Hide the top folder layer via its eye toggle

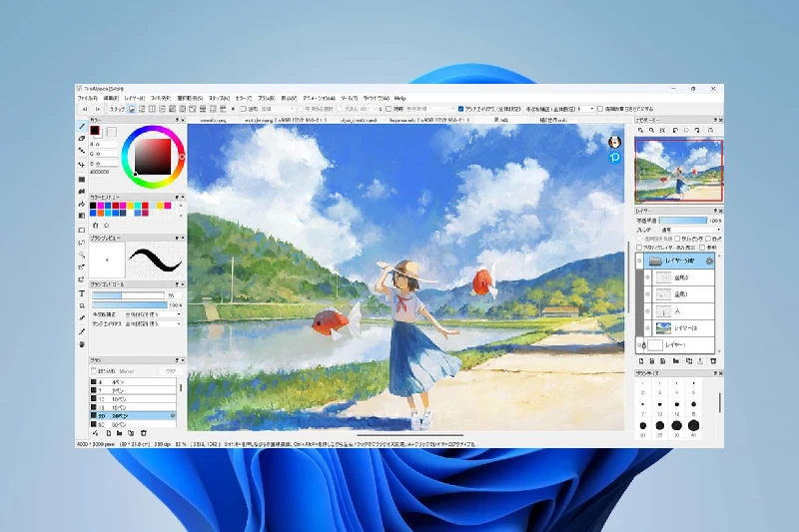pyautogui.click(x=639, y=261)
